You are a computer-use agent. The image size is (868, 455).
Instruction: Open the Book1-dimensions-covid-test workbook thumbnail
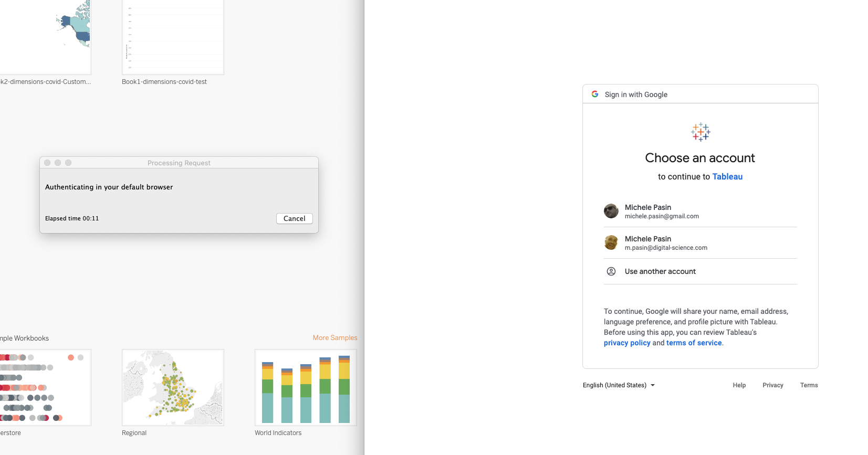(x=173, y=37)
